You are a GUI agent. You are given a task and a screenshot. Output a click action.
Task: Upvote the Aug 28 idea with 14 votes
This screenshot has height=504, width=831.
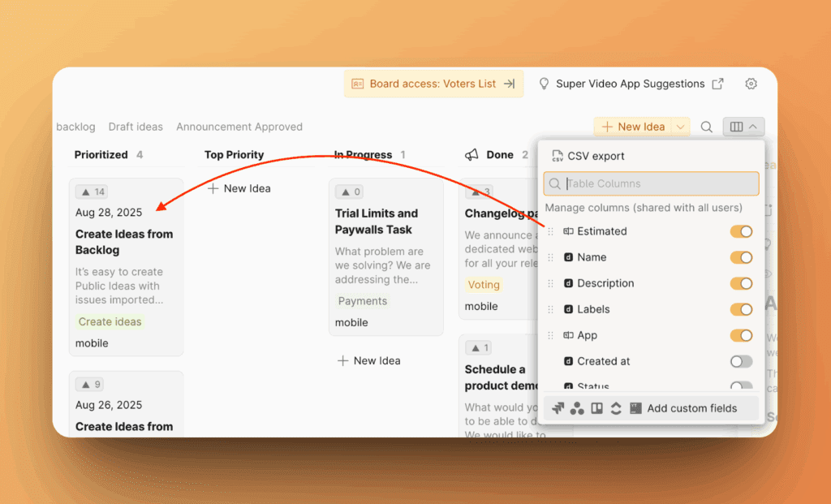[92, 192]
